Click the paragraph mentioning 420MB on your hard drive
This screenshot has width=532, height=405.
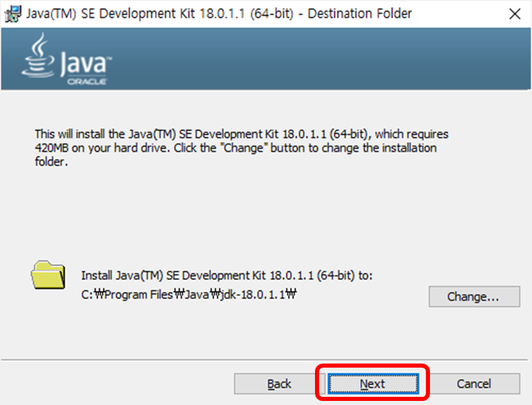[242, 147]
